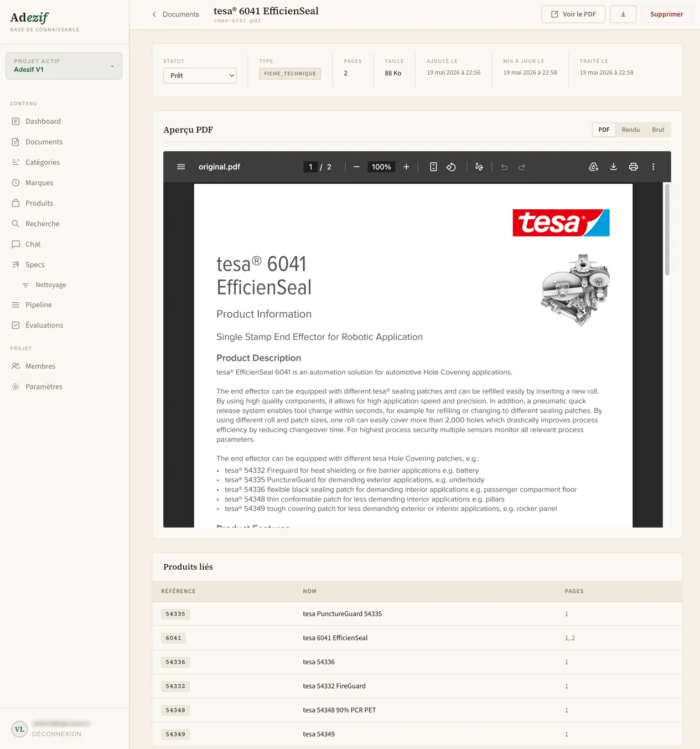Click the VL user avatar
Image resolution: width=700 pixels, height=749 pixels.
coord(19,729)
